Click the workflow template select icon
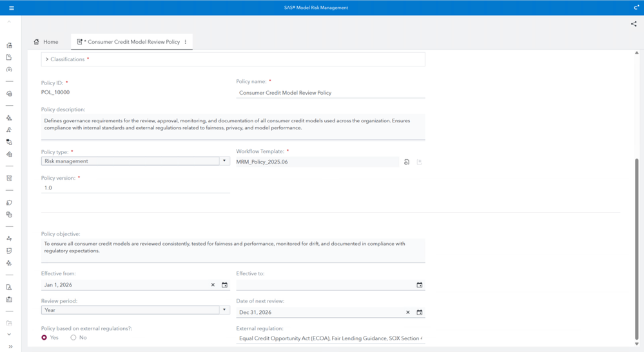Image resolution: width=644 pixels, height=352 pixels. point(407,162)
